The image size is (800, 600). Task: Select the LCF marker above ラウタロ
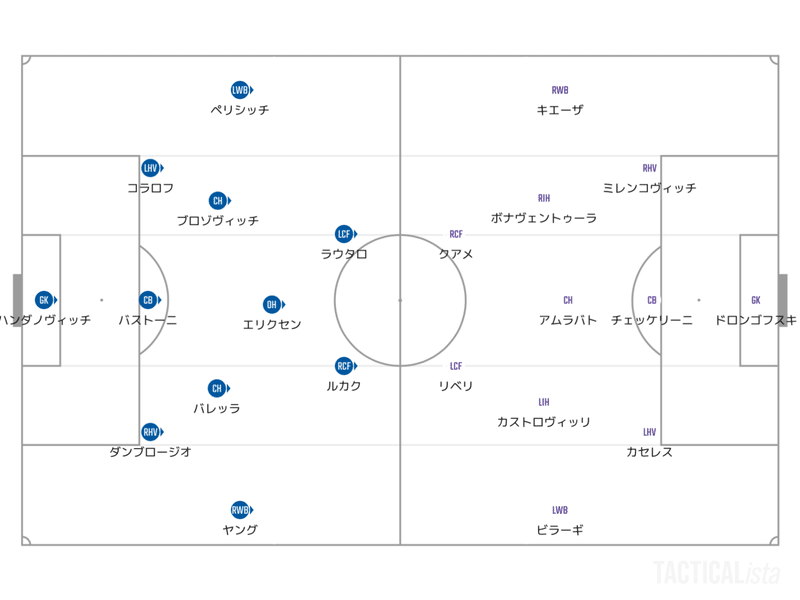pos(346,234)
